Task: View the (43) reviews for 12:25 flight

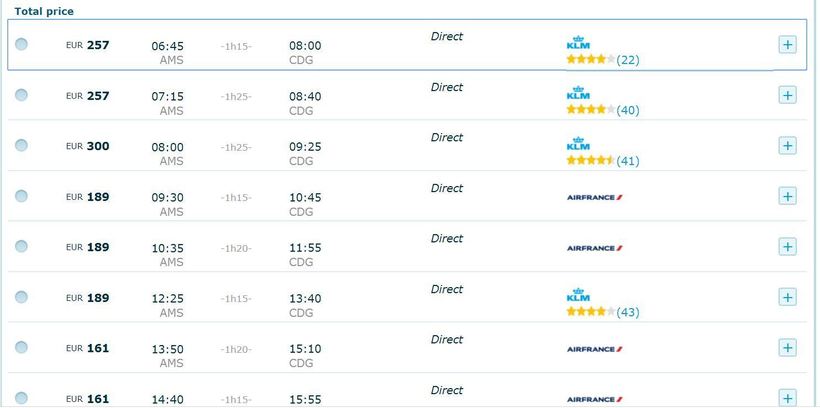Action: (x=628, y=312)
